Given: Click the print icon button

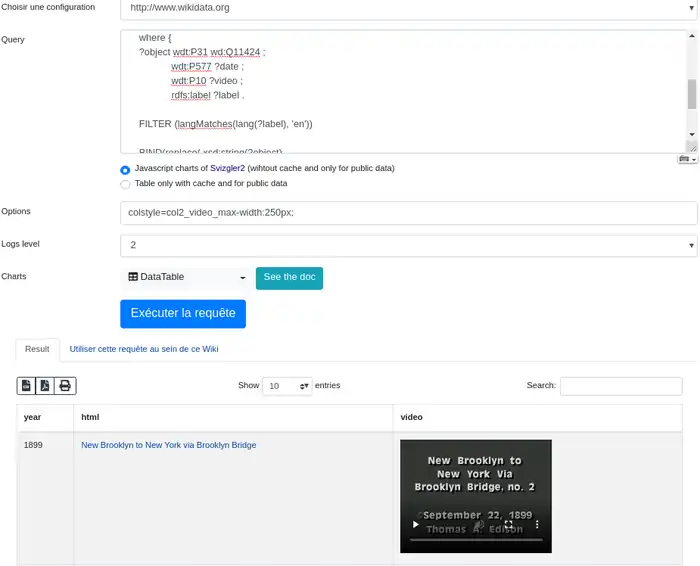Looking at the screenshot, I should pos(65,386).
